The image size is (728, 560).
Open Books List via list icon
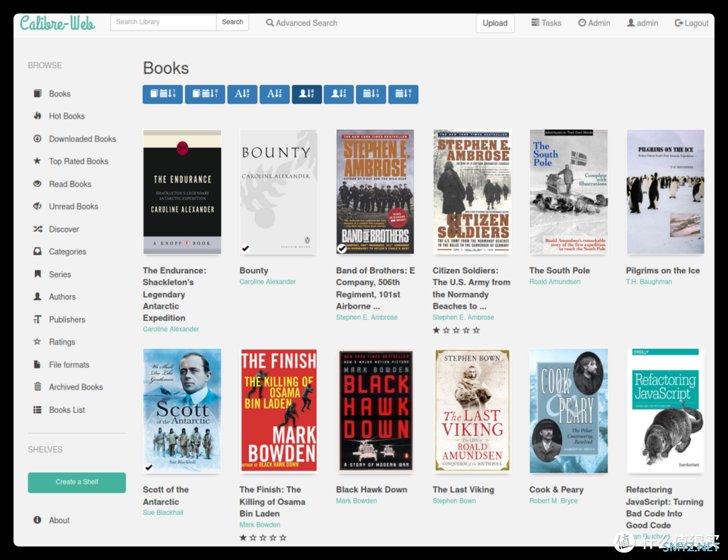click(38, 410)
